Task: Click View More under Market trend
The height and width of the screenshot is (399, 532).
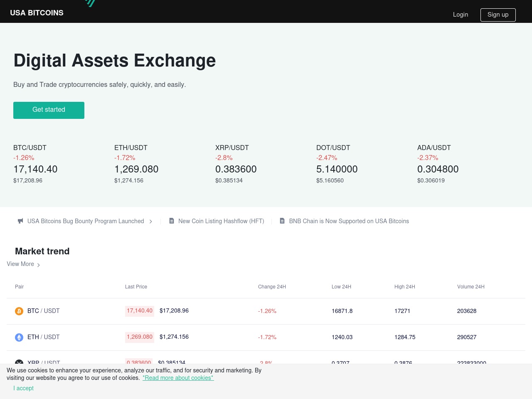Action: pyautogui.click(x=20, y=264)
